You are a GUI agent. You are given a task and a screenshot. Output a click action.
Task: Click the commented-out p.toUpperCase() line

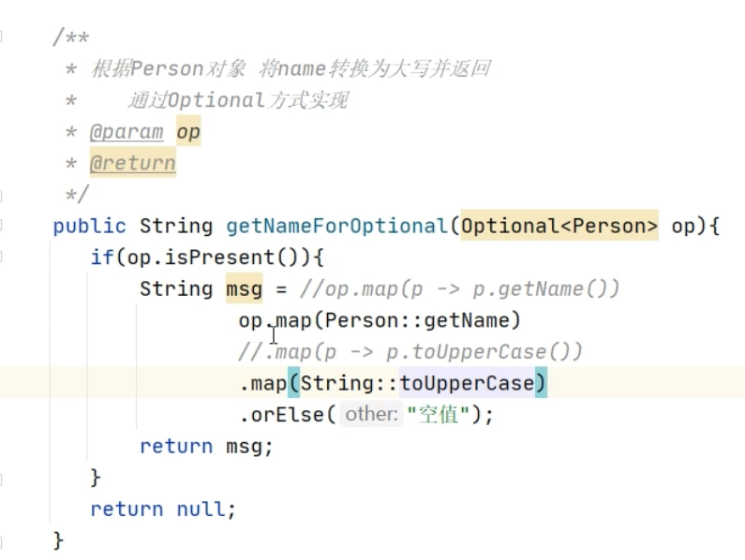410,352
